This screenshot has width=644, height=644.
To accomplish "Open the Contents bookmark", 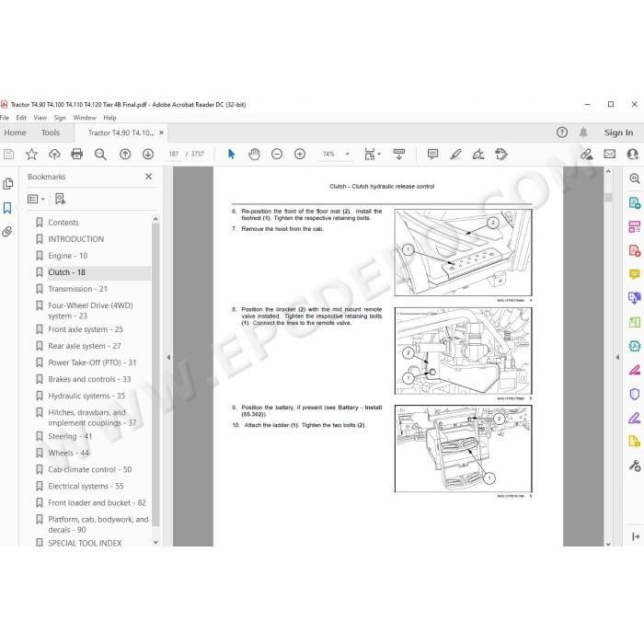I will [63, 223].
